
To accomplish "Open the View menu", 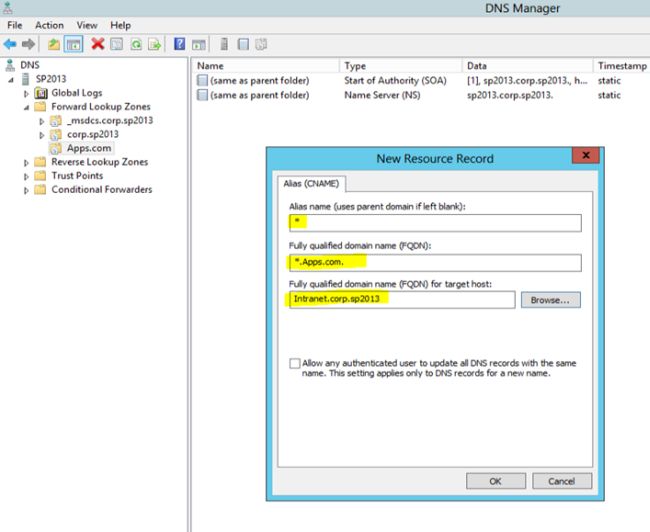I will [x=87, y=25].
